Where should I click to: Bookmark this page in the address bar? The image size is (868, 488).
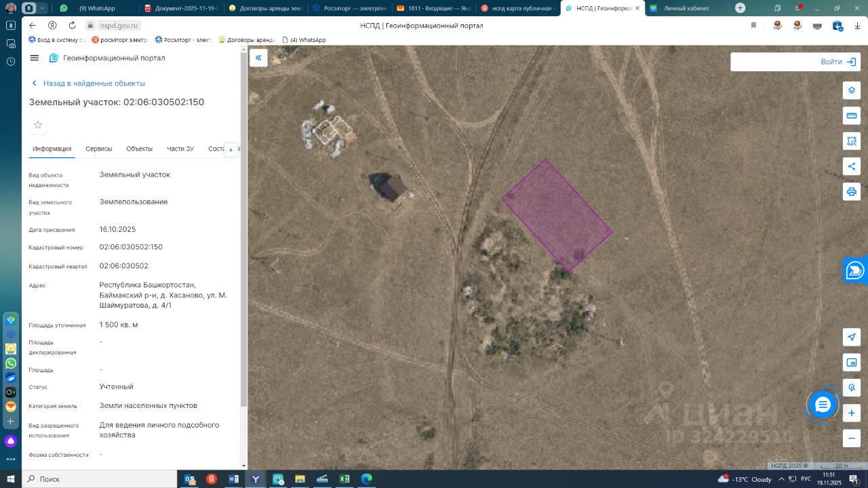point(753,25)
